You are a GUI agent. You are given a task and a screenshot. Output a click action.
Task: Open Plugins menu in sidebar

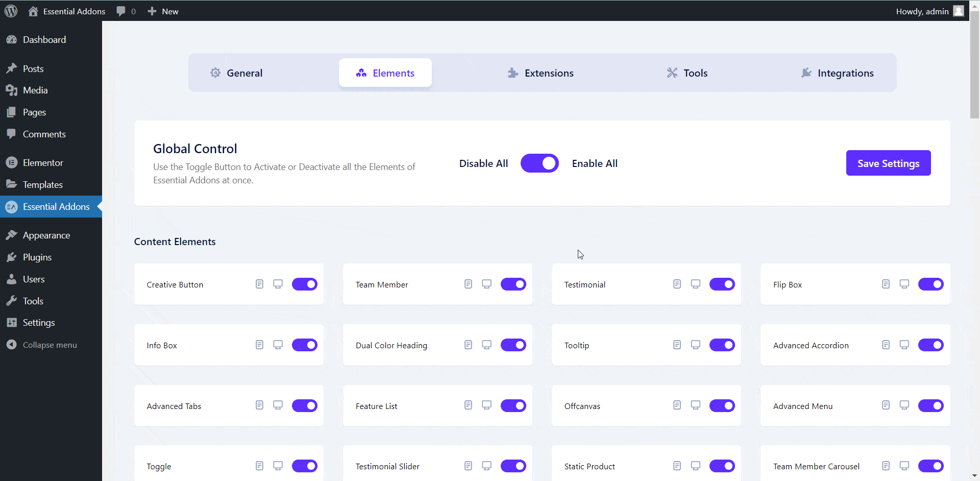51,257
